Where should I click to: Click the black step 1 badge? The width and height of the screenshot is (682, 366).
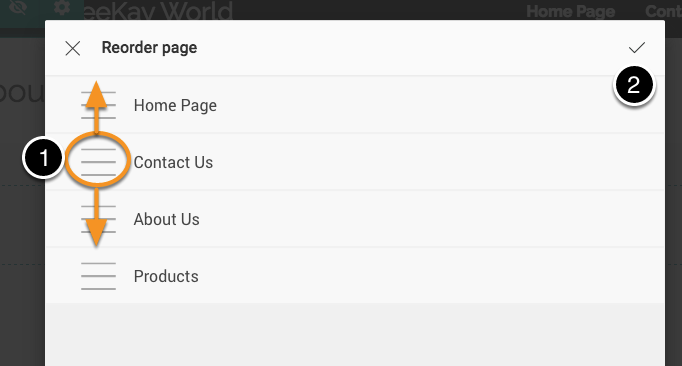(43, 158)
